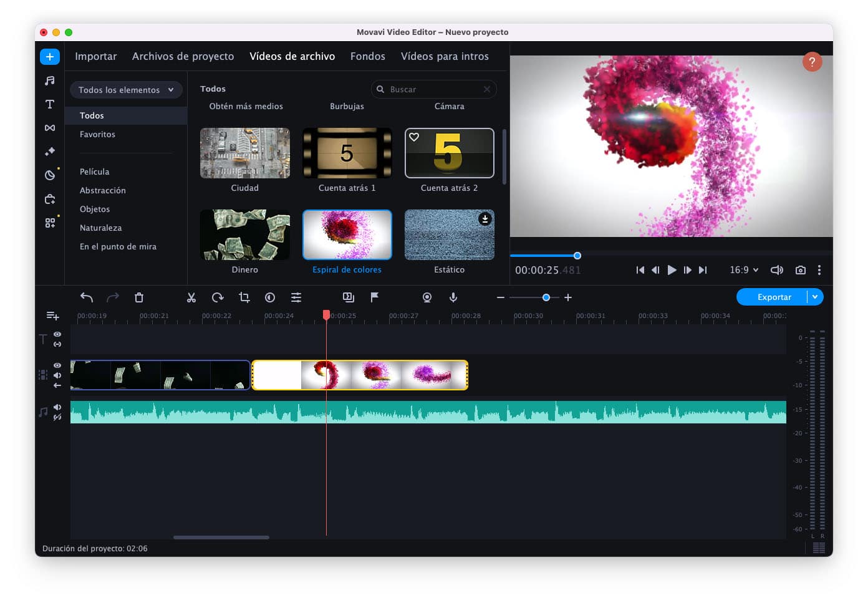Switch to the 'Fondos' tab
Viewport: 868px width, 603px height.
click(x=367, y=56)
